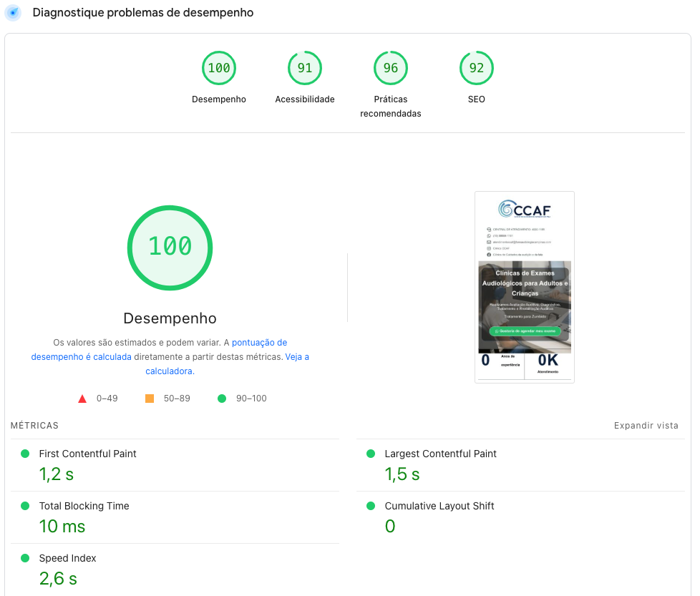Click the performance diagnostics radar icon

(13, 12)
